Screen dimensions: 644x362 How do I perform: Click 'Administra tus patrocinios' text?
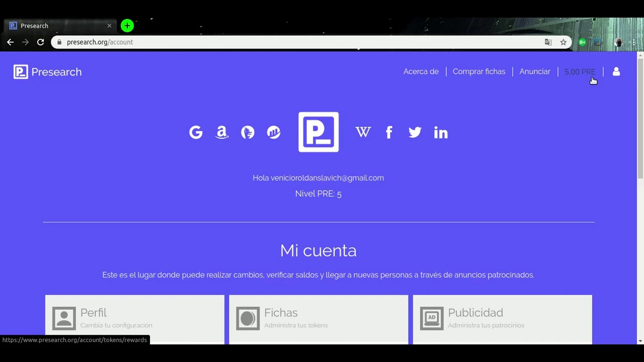pos(486,325)
